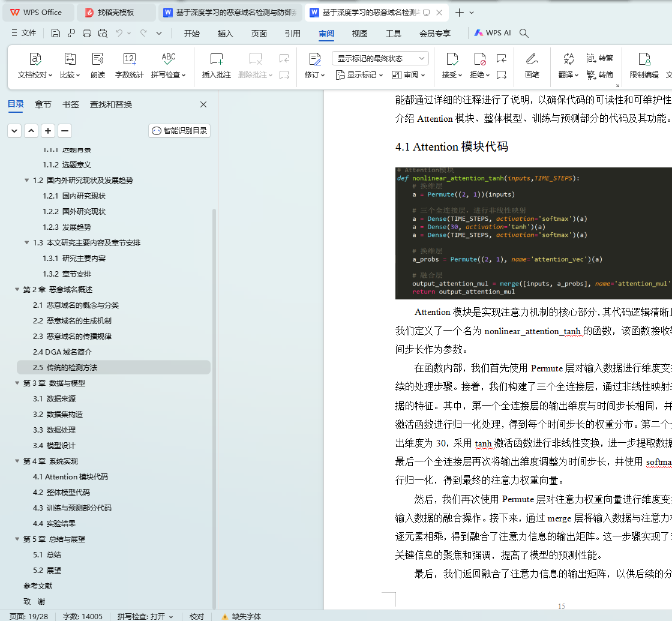The width and height of the screenshot is (672, 621).
Task: Click the Redo arrow icon
Action: pyautogui.click(x=143, y=33)
